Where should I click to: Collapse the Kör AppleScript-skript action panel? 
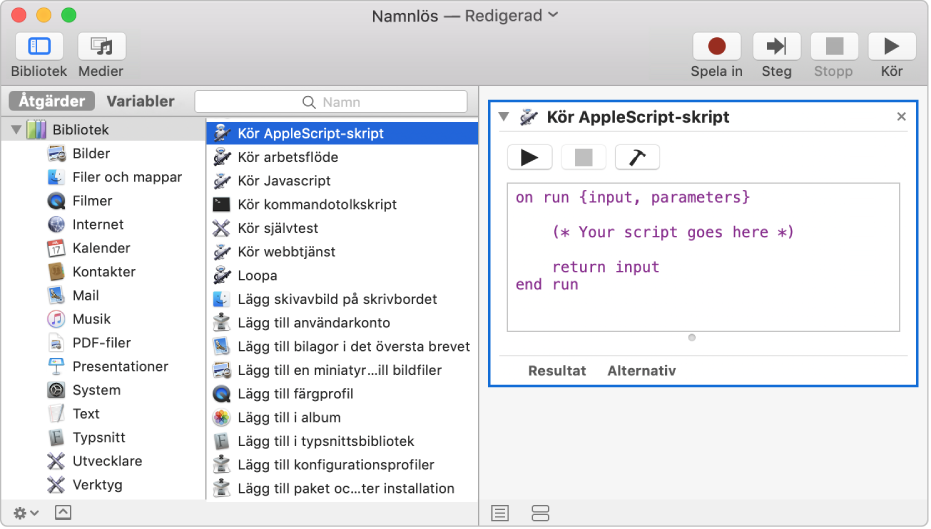point(503,117)
